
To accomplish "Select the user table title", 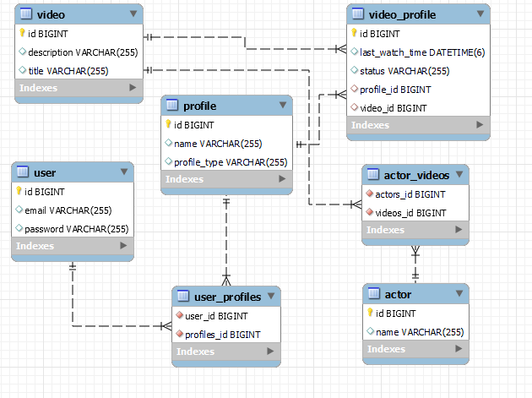I will click(45, 172).
